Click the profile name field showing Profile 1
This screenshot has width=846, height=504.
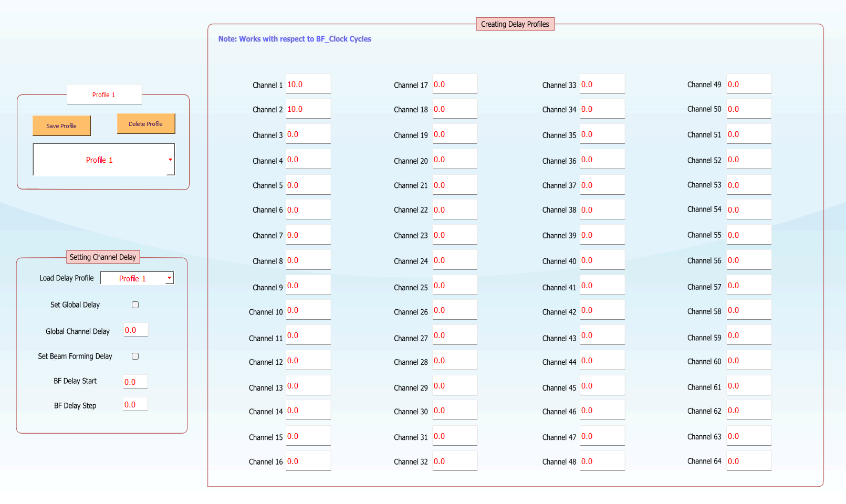tap(104, 94)
